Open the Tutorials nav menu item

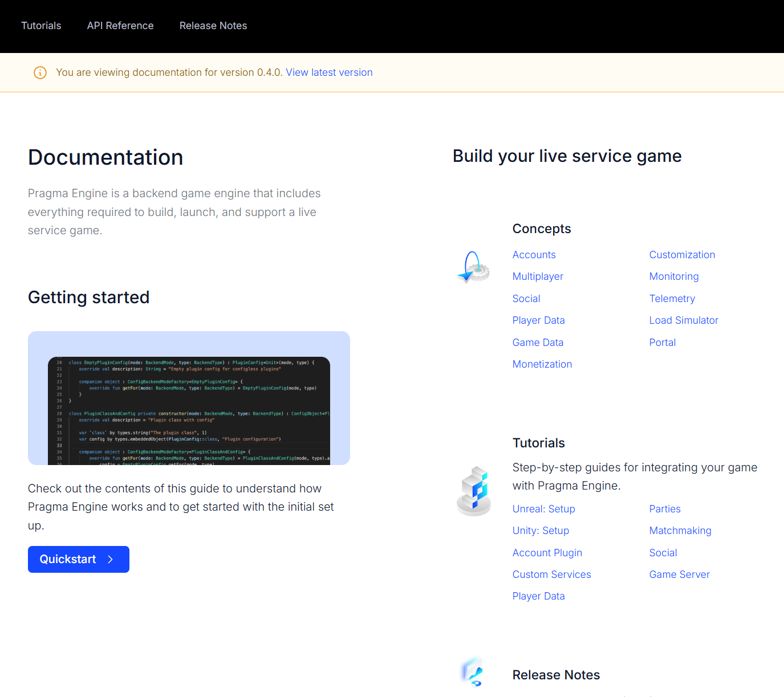[x=41, y=26]
